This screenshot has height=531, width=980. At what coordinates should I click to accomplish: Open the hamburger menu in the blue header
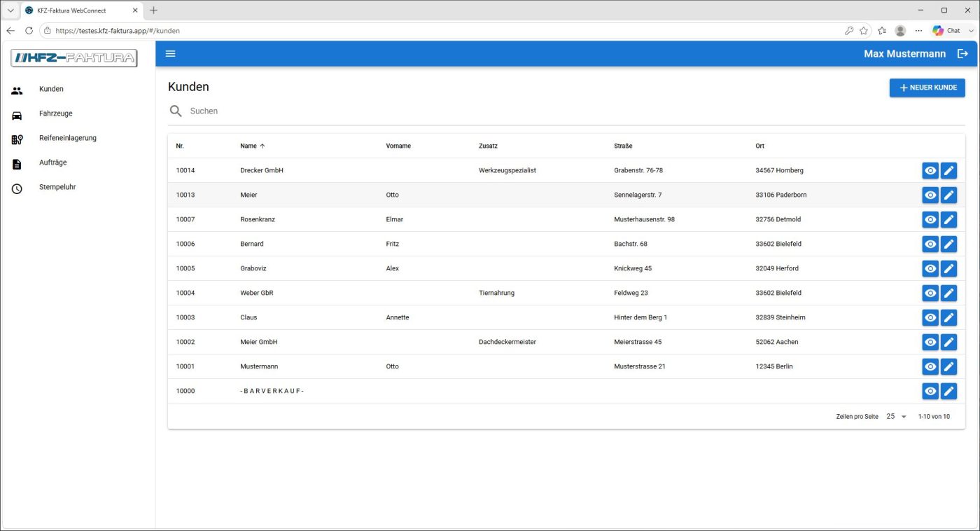pyautogui.click(x=170, y=54)
